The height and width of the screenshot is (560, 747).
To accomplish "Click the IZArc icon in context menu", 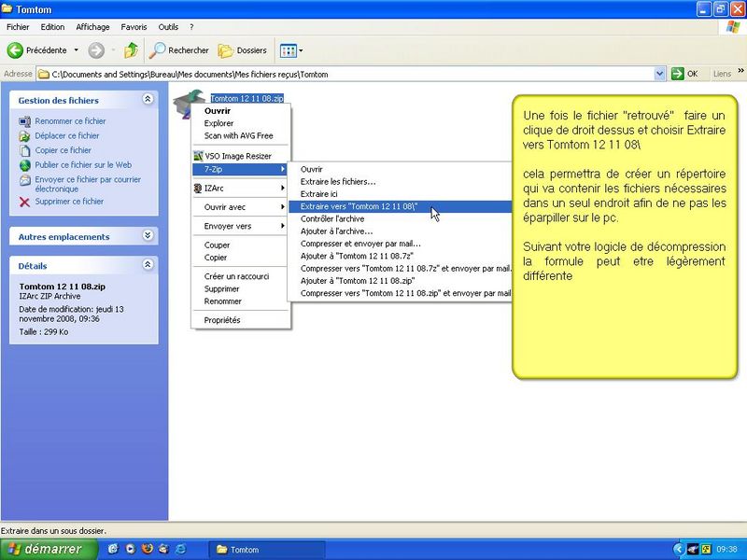I will tap(198, 189).
